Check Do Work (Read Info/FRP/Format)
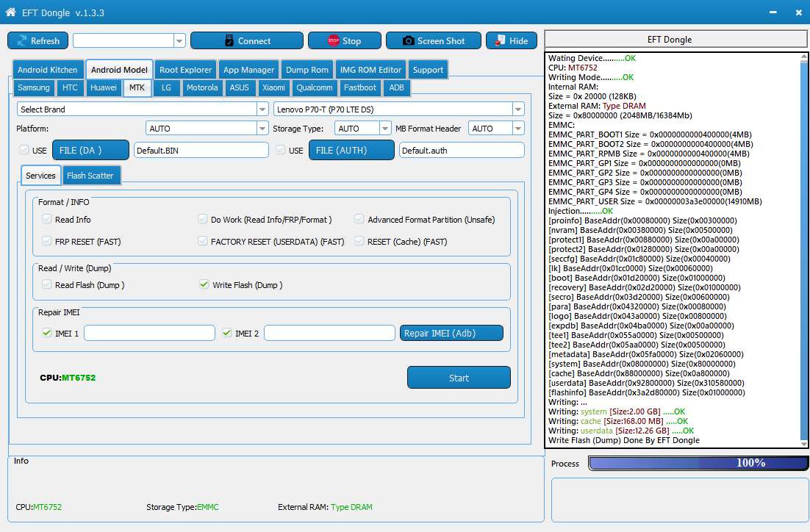The width and height of the screenshot is (810, 532). tap(203, 219)
